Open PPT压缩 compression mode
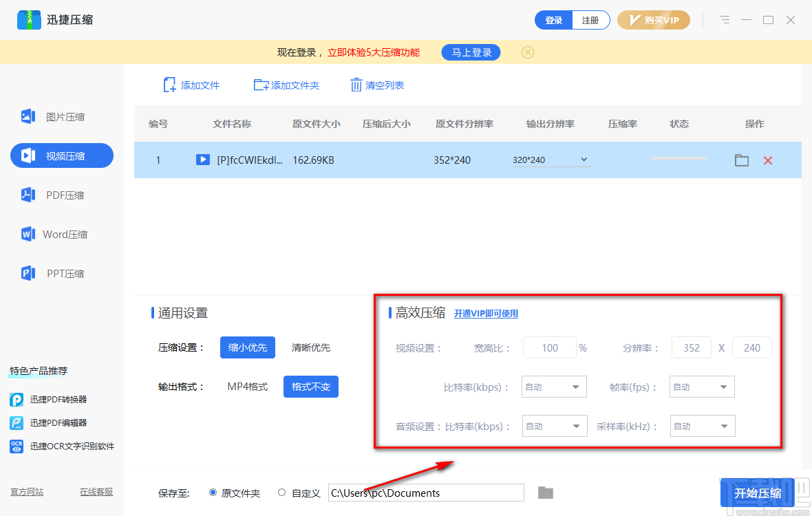812x516 pixels. click(x=61, y=273)
